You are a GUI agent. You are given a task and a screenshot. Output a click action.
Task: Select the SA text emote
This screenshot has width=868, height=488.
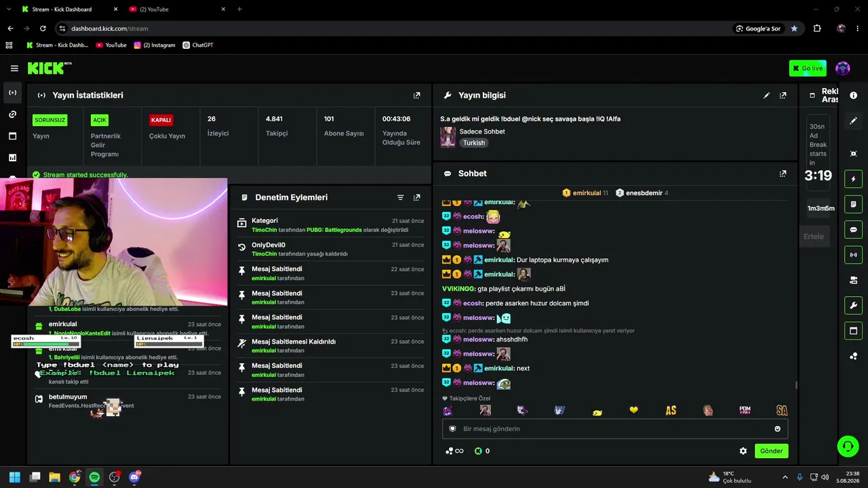[782, 411]
